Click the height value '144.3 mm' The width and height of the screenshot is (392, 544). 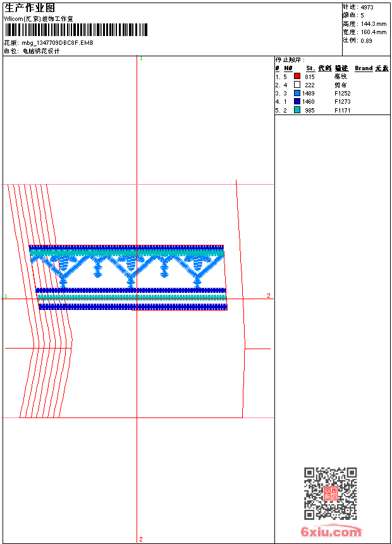pos(374,24)
